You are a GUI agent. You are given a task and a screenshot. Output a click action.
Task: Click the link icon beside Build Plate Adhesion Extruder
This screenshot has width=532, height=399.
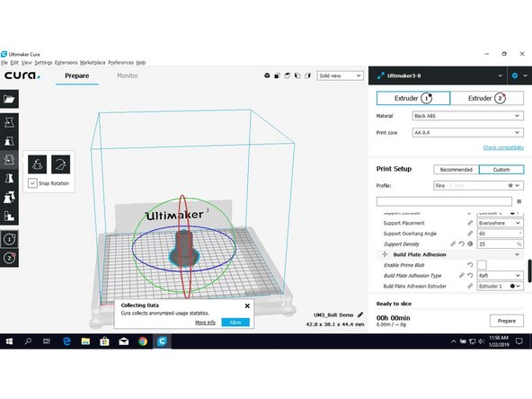pyautogui.click(x=470, y=286)
